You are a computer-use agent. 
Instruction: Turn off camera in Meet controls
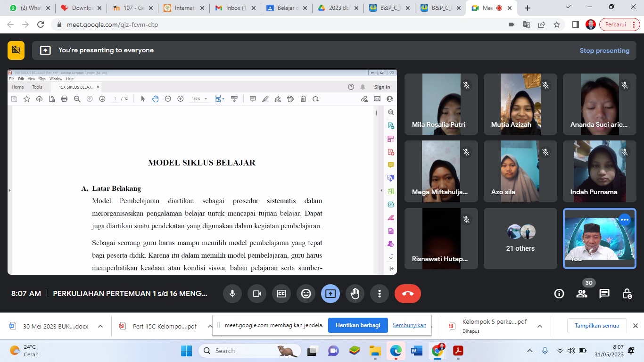(257, 294)
